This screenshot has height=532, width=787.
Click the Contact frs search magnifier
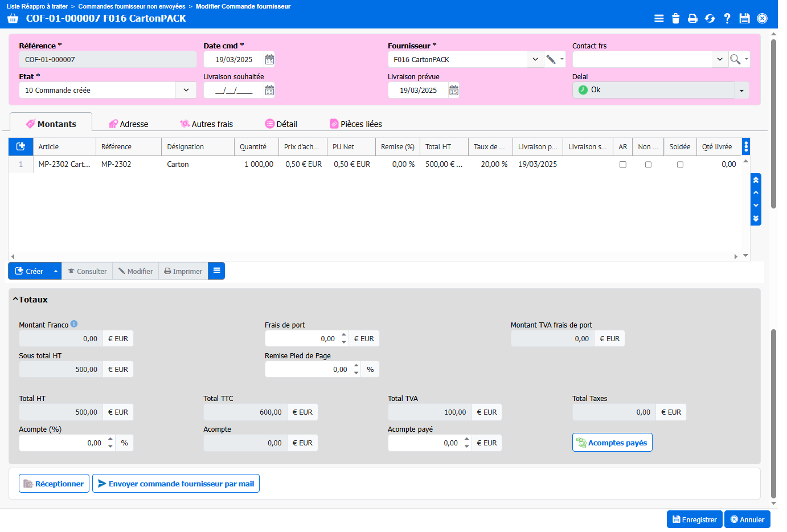click(735, 59)
